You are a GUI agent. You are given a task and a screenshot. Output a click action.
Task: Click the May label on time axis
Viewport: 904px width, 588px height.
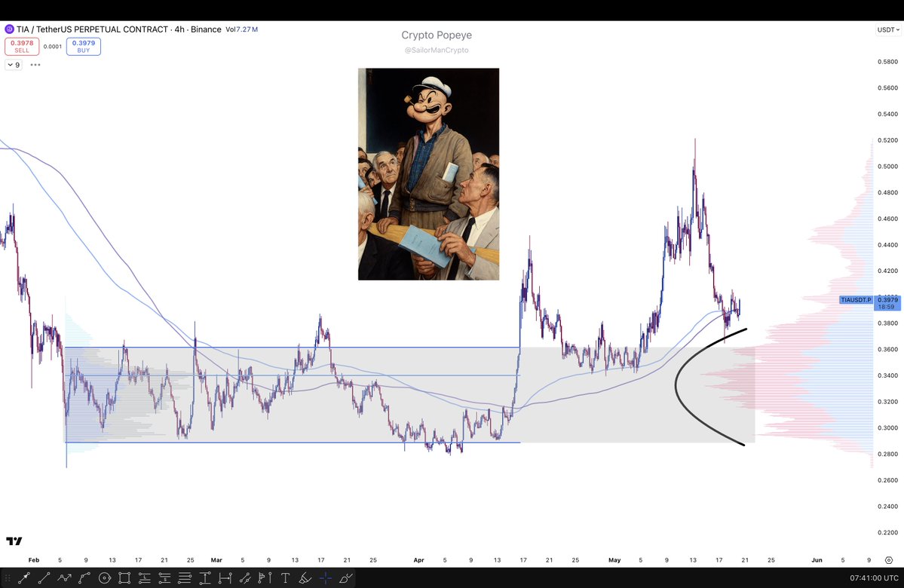point(614,560)
